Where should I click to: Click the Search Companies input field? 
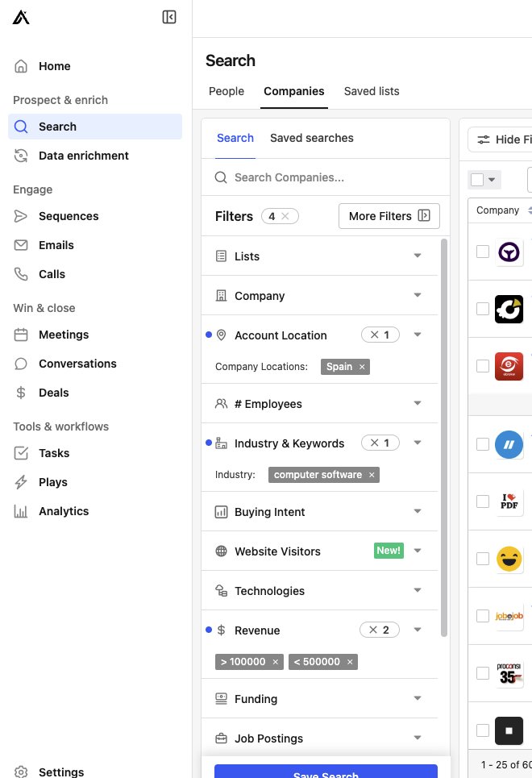click(326, 177)
